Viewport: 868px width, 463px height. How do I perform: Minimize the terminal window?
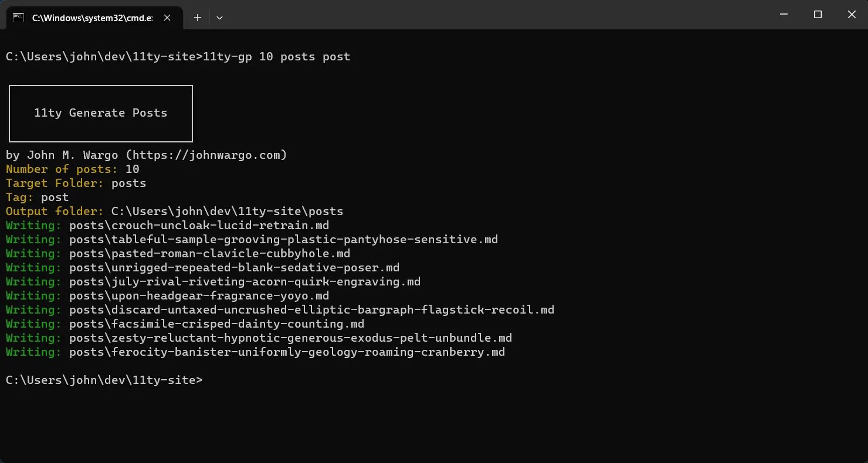tap(783, 15)
